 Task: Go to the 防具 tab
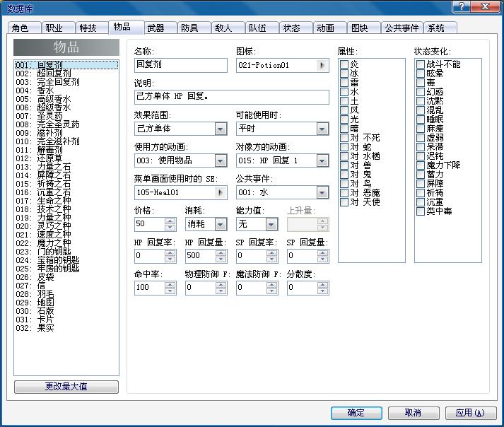tap(194, 28)
